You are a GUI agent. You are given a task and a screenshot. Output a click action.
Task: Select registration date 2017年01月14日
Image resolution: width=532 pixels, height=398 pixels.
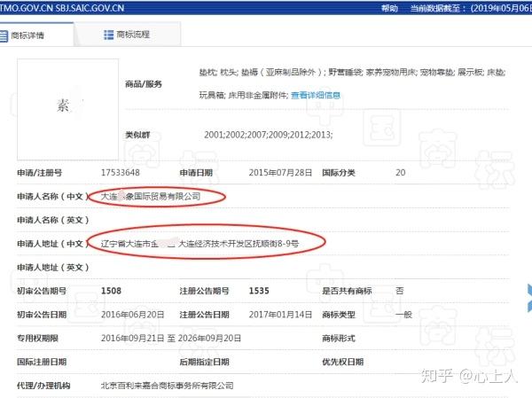click(x=280, y=315)
